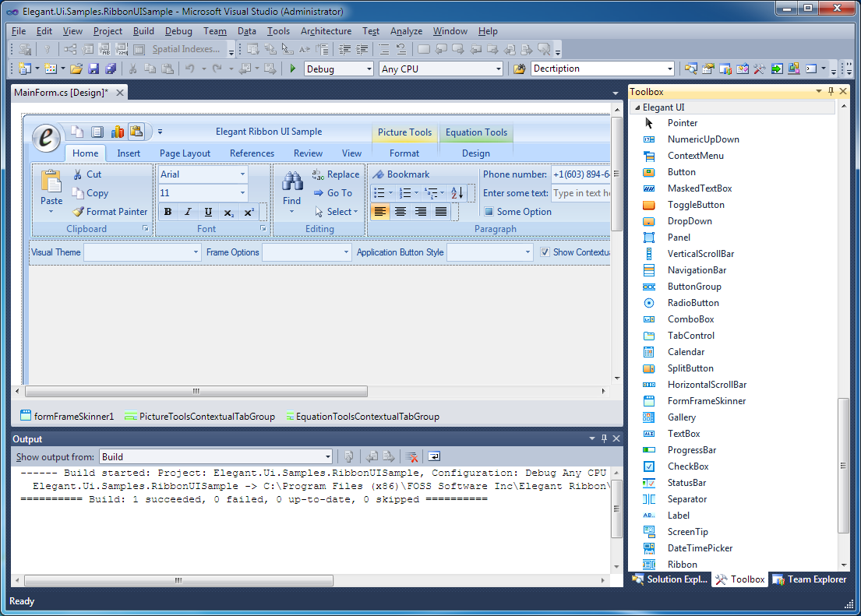Click the Cut scissors icon in Visual Studio toolbar
The image size is (861, 616).
(132, 69)
